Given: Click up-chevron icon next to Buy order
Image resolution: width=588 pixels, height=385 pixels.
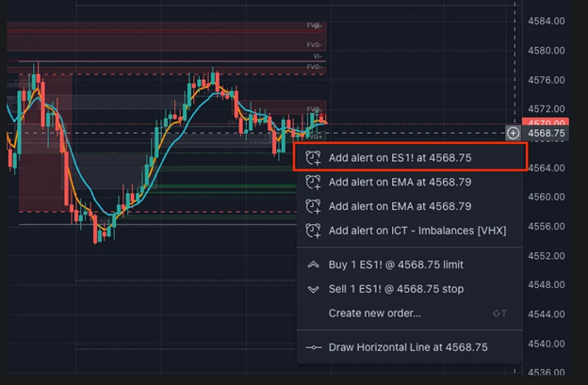Looking at the screenshot, I should tap(313, 265).
